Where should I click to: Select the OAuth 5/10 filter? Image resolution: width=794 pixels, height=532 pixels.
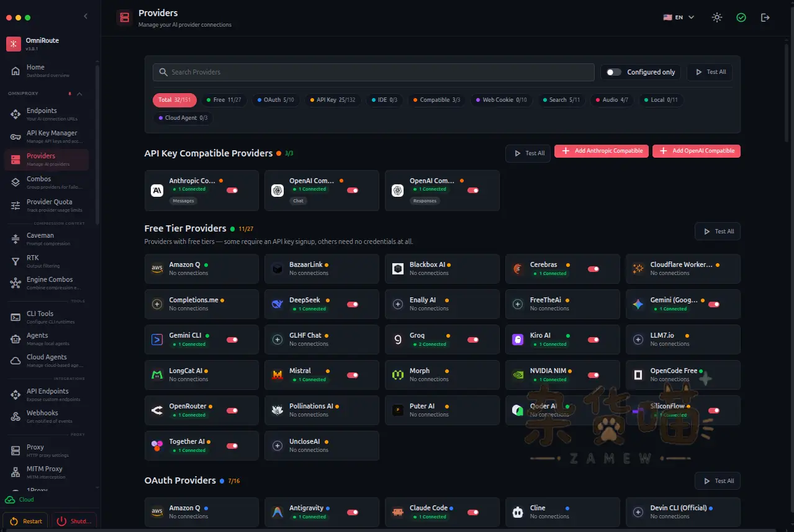click(276, 100)
